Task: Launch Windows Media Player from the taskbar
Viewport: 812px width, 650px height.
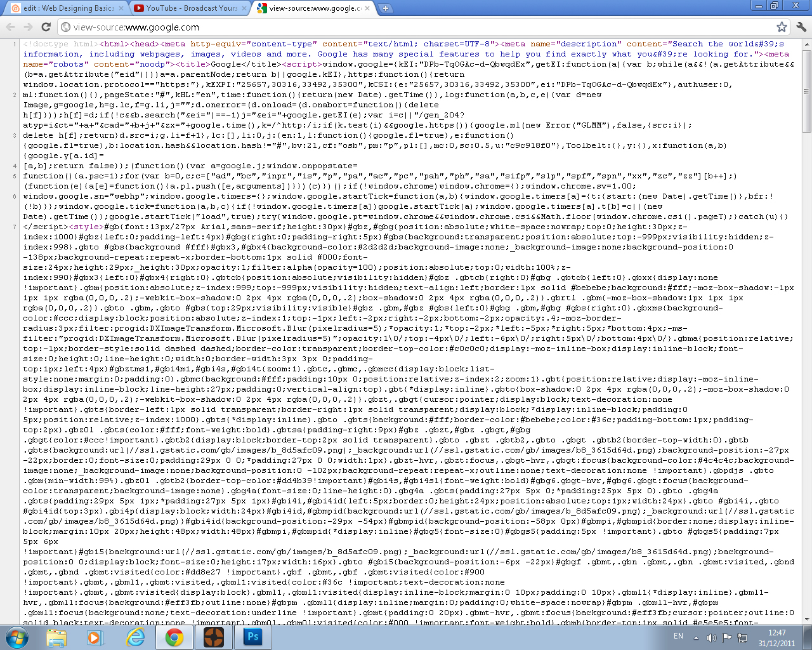Action: [95, 637]
